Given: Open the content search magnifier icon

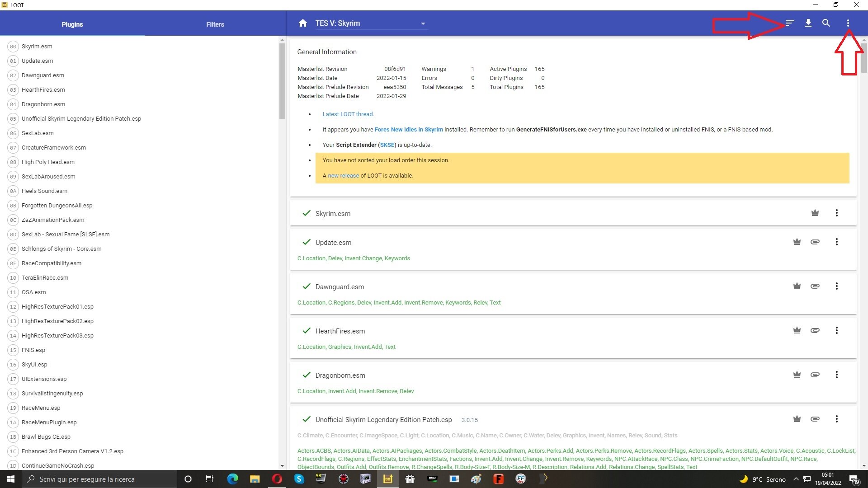Looking at the screenshot, I should click(x=826, y=23).
